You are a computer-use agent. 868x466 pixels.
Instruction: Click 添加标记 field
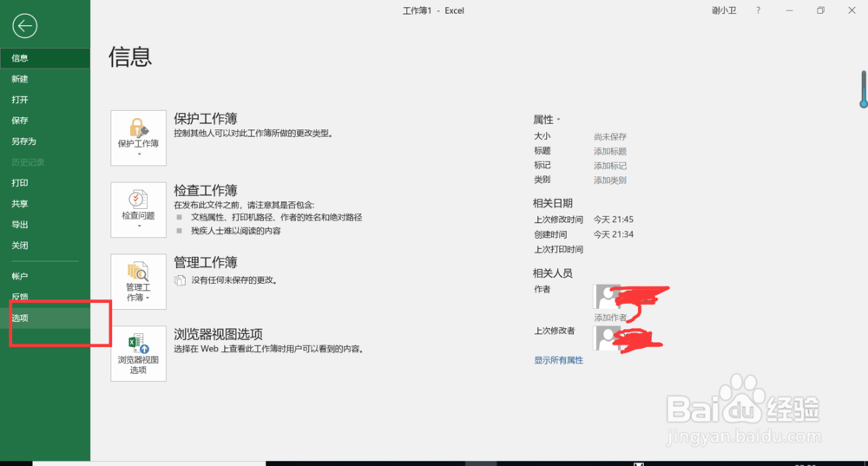(x=610, y=166)
